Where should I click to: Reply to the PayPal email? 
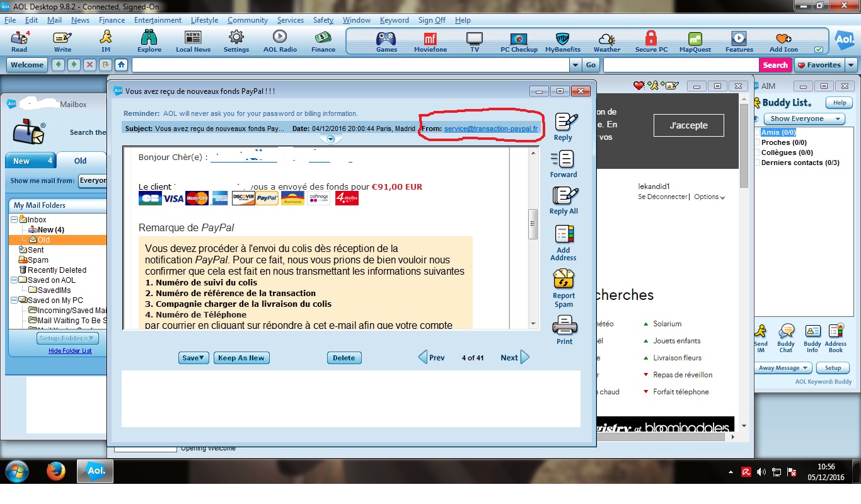click(563, 127)
